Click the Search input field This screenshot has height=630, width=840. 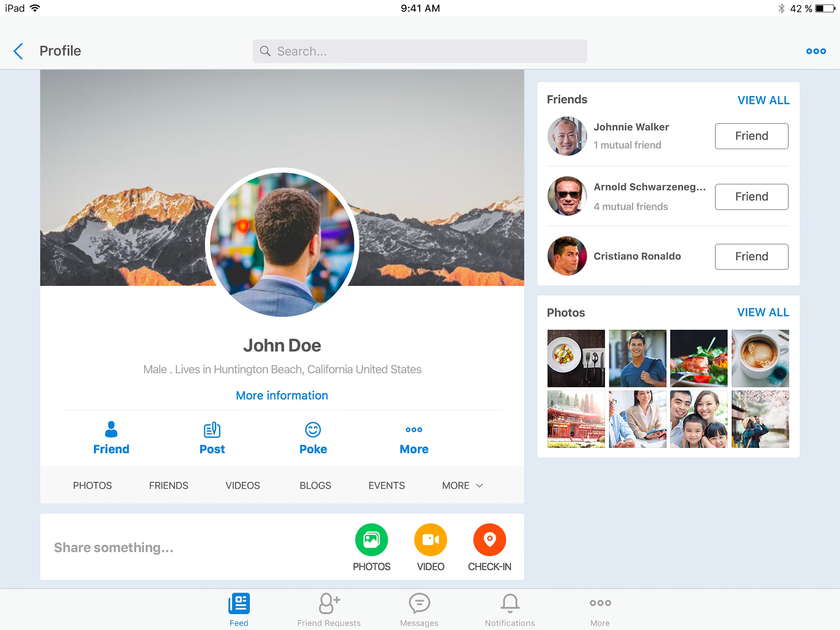click(x=420, y=51)
